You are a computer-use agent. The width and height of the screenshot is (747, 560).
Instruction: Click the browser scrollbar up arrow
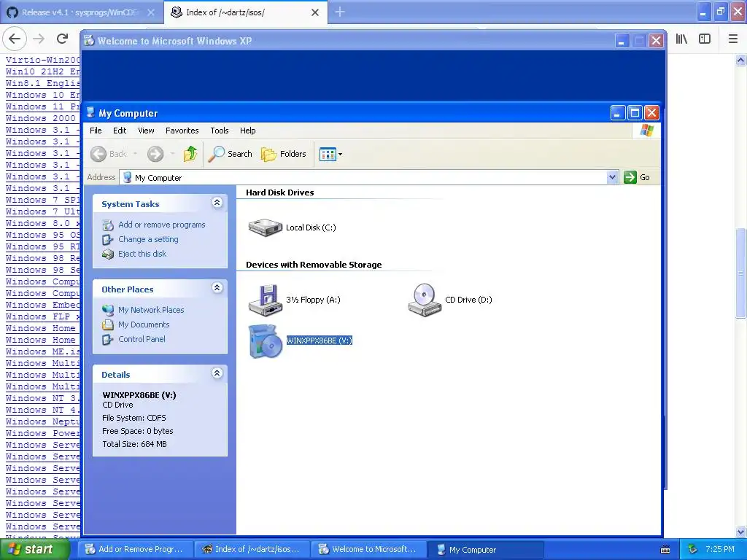coord(741,60)
